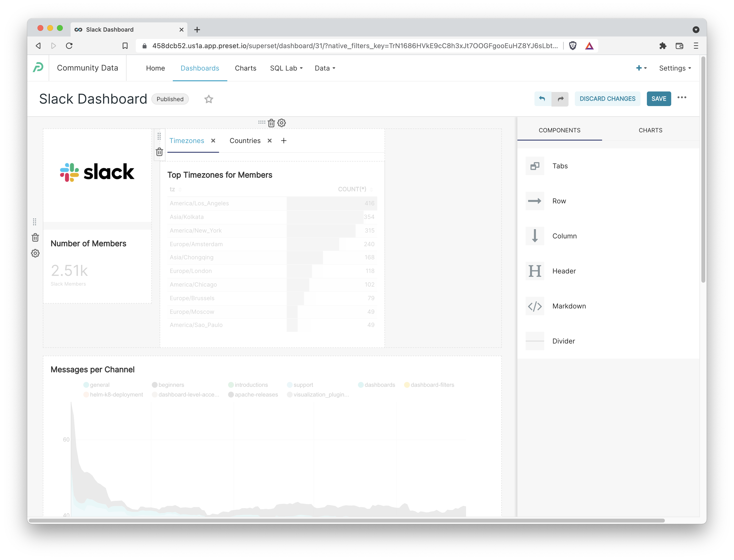Delete the row using the top trash icon
The width and height of the screenshot is (734, 560).
point(271,123)
